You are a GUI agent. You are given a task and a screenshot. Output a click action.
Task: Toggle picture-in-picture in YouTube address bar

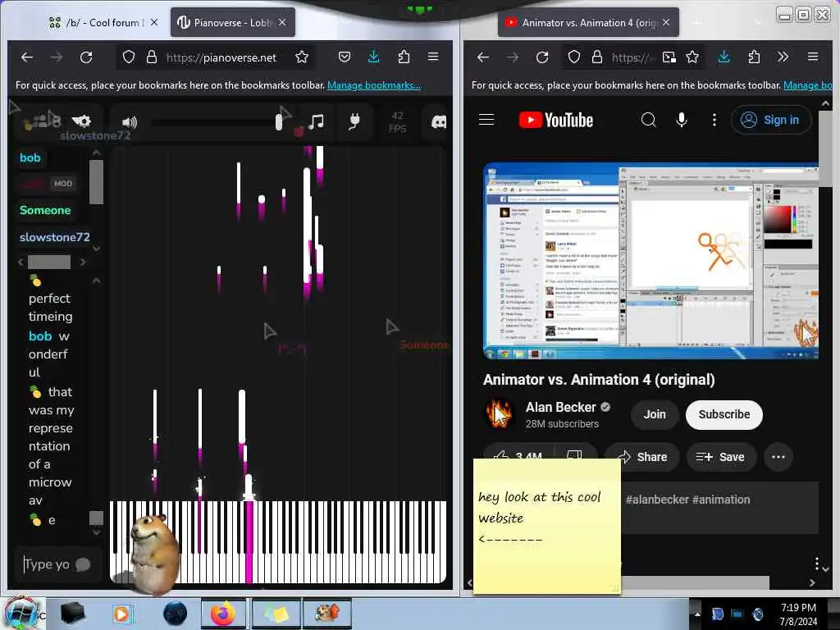click(x=669, y=57)
